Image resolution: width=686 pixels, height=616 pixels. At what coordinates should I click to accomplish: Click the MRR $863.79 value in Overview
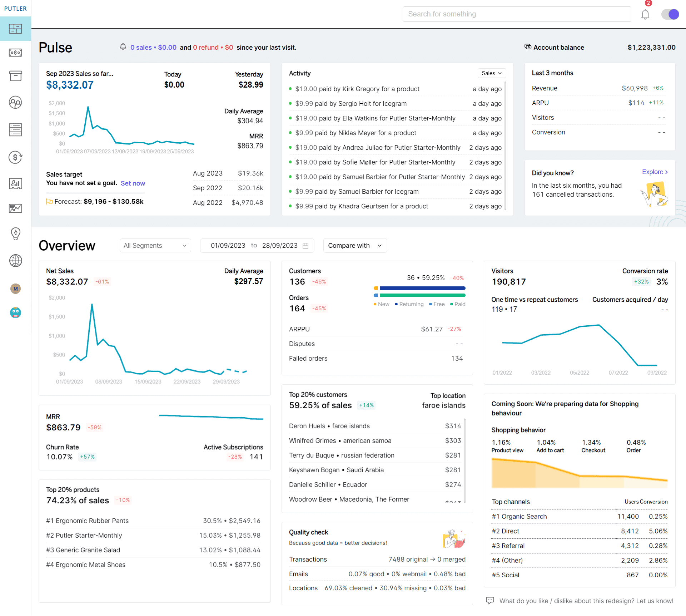click(63, 428)
